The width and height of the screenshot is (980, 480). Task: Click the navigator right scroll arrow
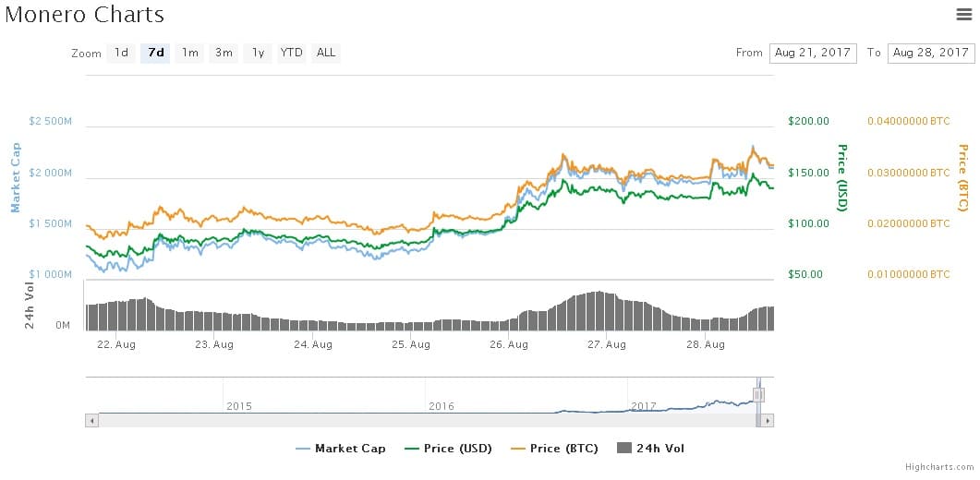(768, 420)
